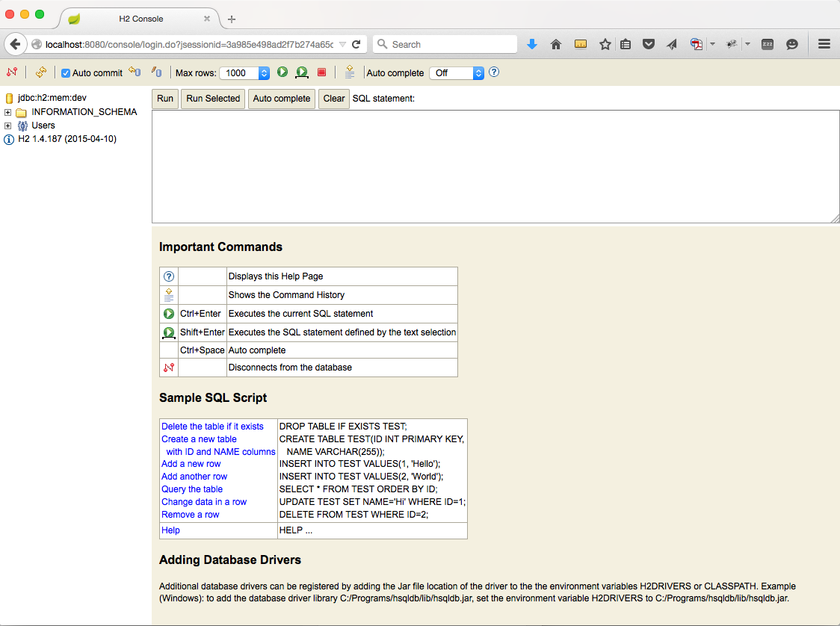Refresh the object tree

pos(41,72)
